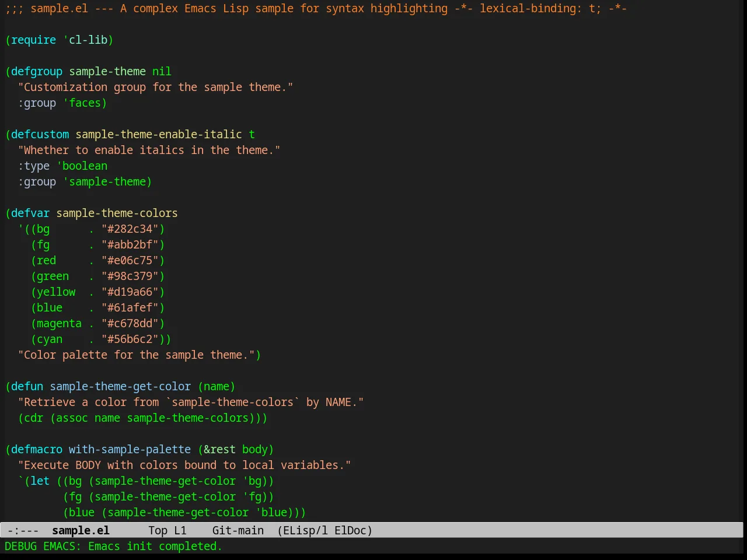Click the docstring "Customization group for the sample theme."
Screen dimensions: 747x560
click(156, 87)
